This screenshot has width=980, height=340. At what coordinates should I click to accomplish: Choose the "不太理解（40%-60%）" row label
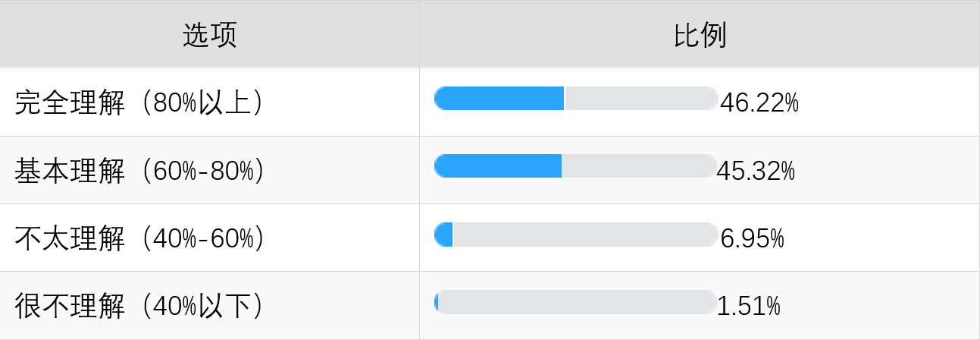point(140,238)
